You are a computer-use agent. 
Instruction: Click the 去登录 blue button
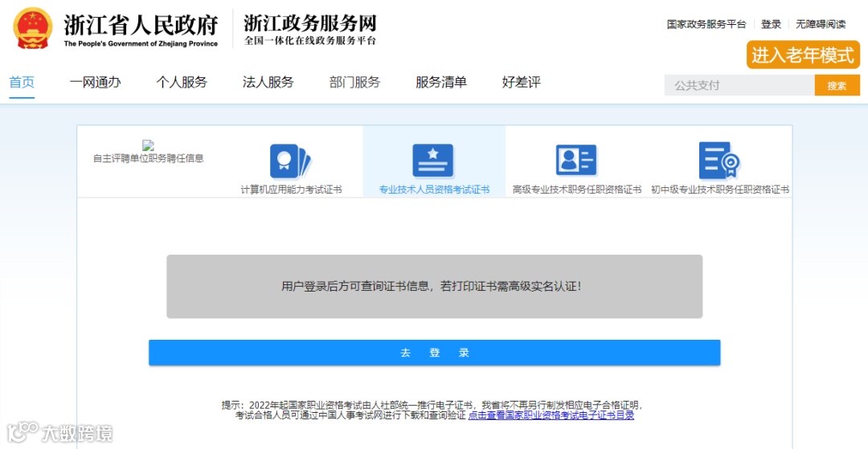pos(435,353)
